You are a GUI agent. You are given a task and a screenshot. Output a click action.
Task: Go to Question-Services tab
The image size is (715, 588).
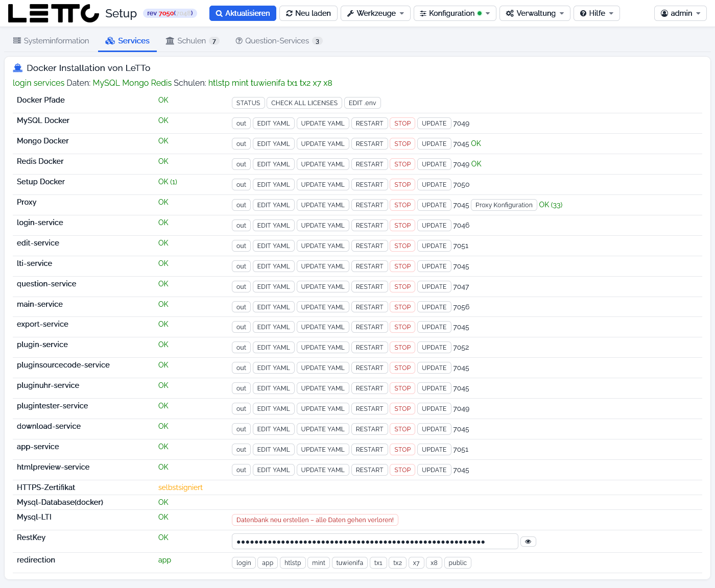[278, 41]
